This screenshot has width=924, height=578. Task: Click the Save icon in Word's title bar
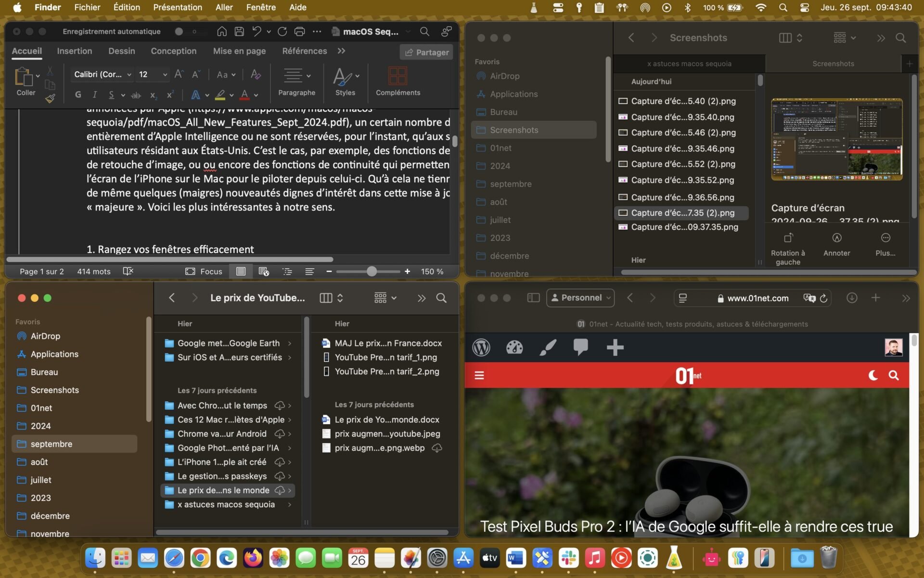(239, 31)
